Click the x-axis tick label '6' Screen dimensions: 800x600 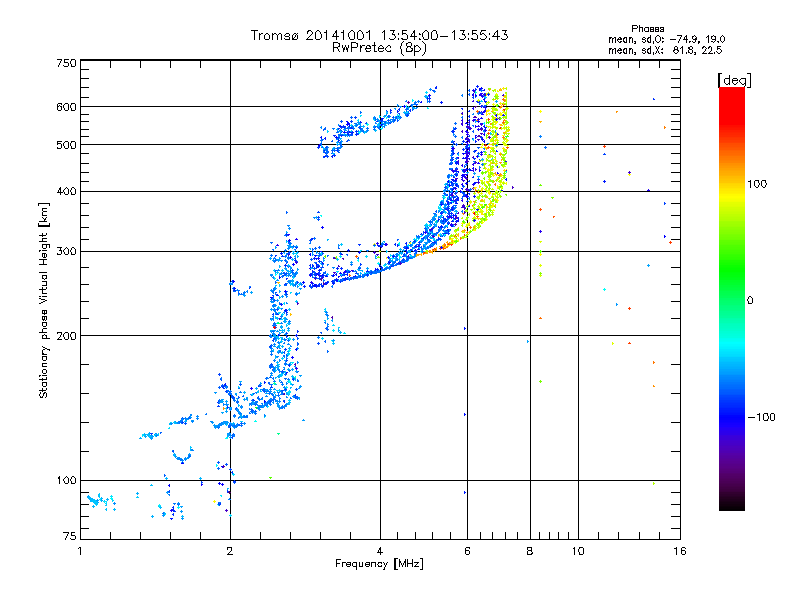pos(467,551)
